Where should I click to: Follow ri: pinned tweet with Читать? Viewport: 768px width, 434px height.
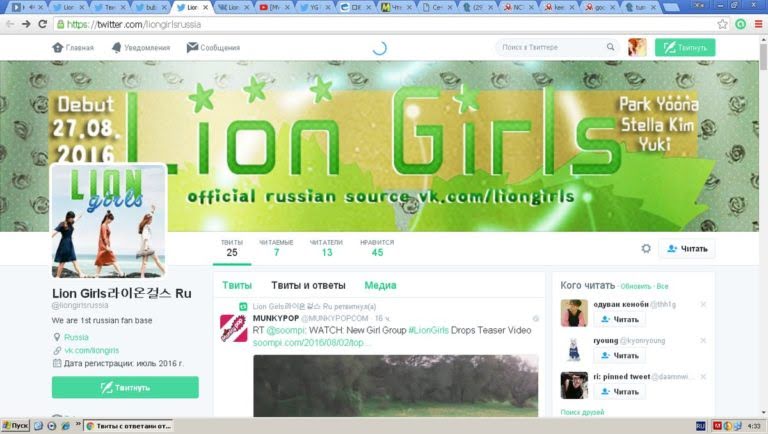tap(620, 391)
